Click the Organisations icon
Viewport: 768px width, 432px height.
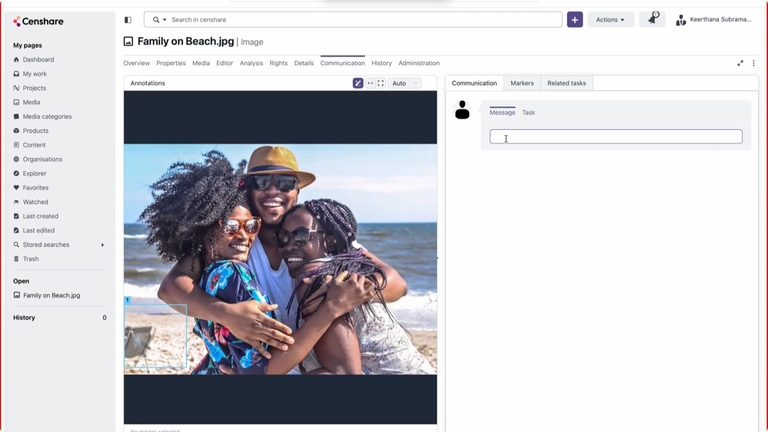tap(16, 159)
